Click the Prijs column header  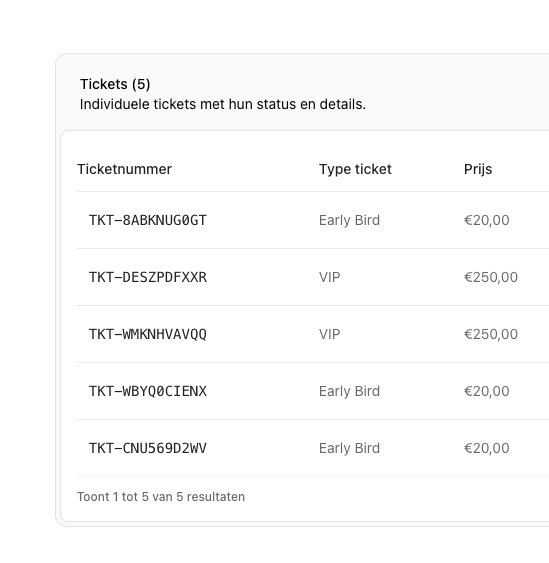[x=478, y=169]
